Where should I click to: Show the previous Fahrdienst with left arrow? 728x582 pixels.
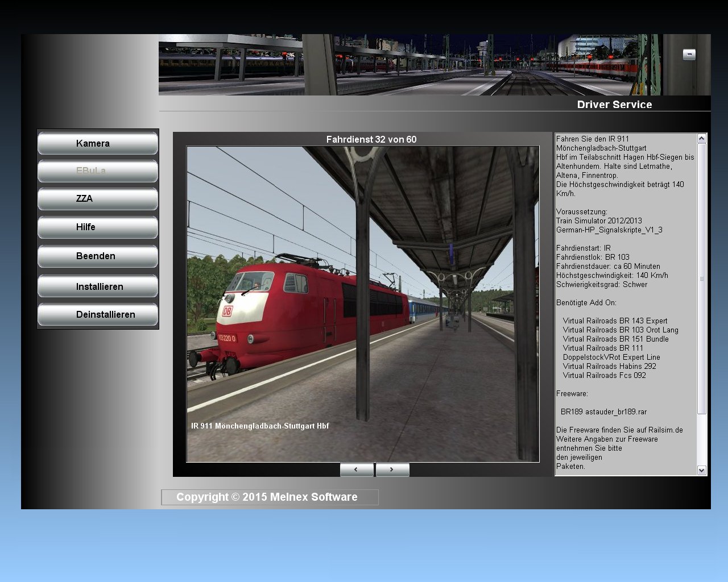point(357,469)
